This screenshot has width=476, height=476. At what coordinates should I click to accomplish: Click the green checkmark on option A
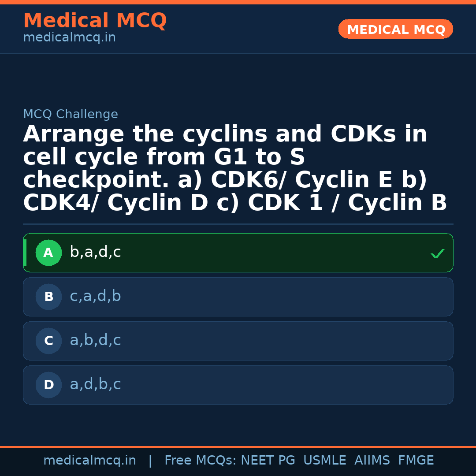[x=437, y=253]
